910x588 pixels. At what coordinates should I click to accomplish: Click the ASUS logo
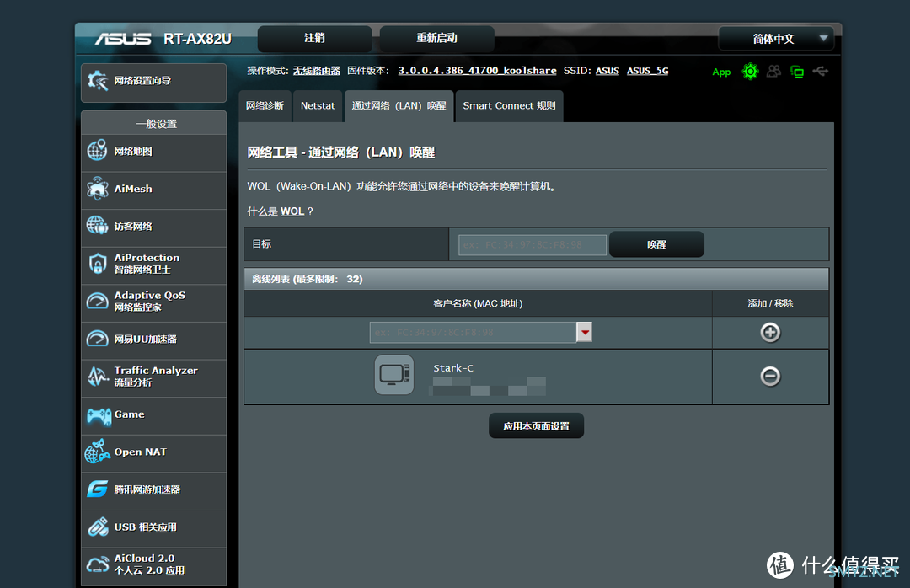123,39
